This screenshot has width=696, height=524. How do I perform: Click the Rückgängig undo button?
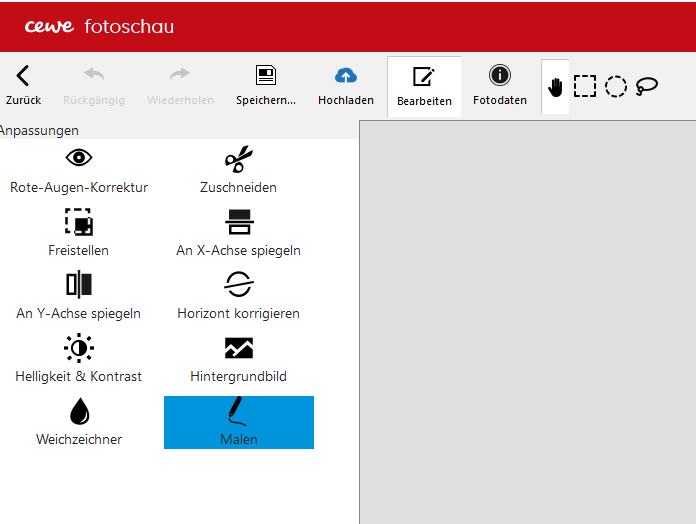click(94, 85)
